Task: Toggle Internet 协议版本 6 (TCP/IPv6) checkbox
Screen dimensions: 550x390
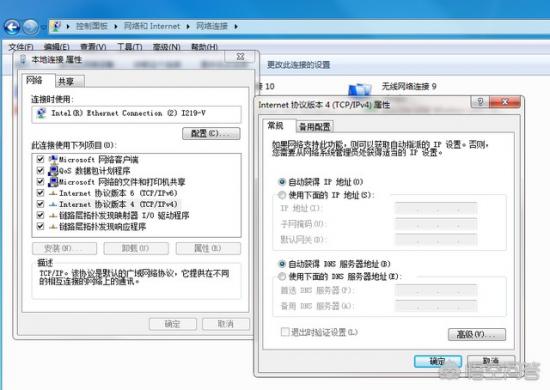Action: coord(40,193)
